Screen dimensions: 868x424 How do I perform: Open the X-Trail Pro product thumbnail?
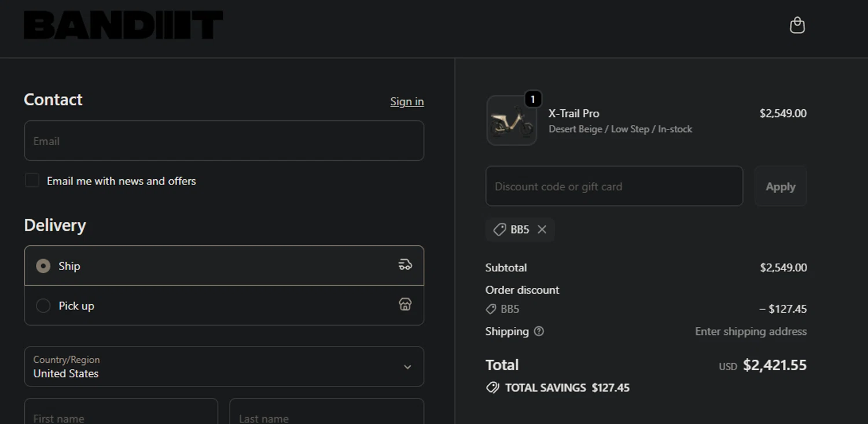point(512,121)
